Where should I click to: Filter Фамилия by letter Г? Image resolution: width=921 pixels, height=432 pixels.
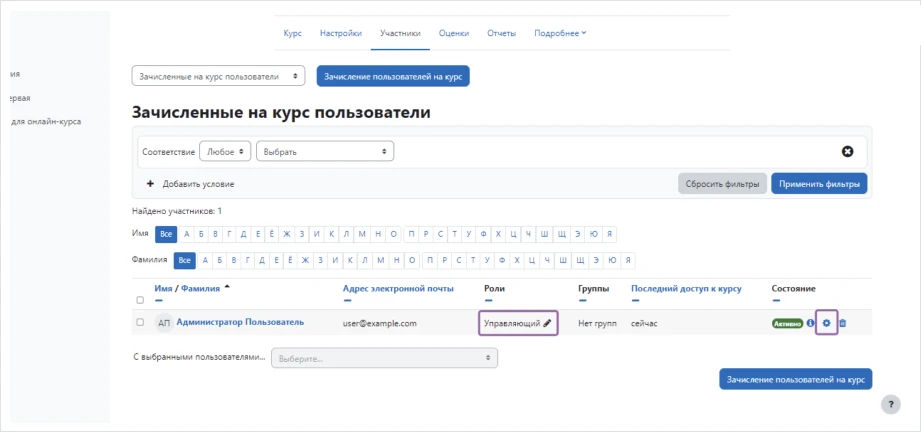248,260
